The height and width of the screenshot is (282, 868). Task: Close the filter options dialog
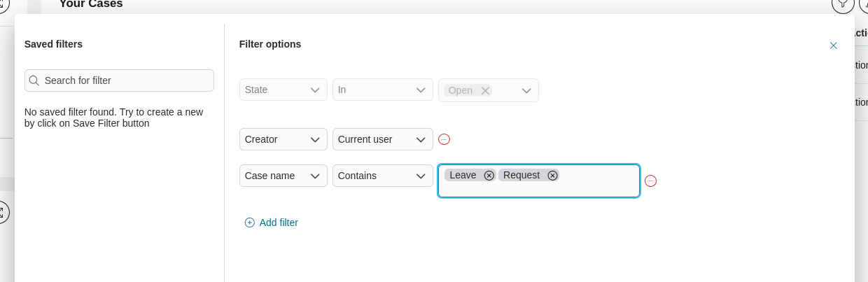(x=833, y=45)
